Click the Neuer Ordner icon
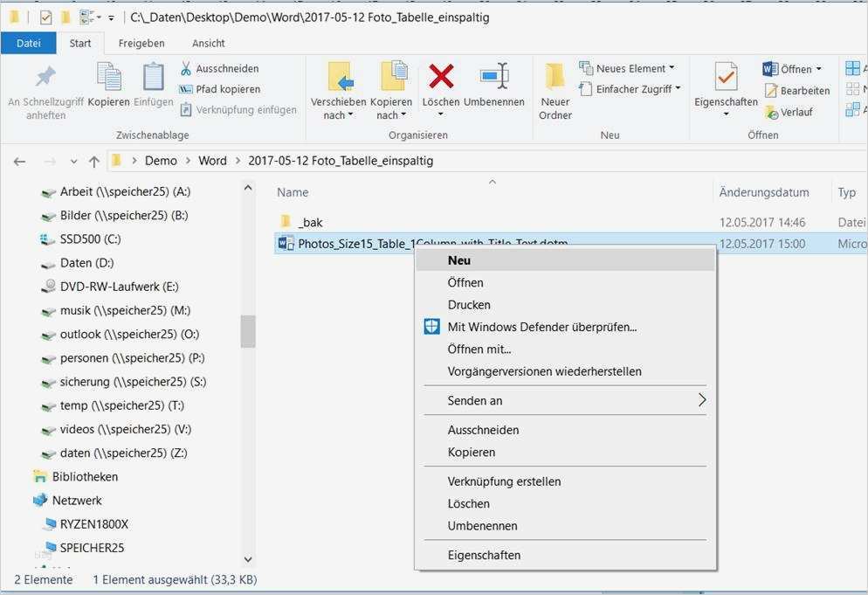 tap(555, 77)
